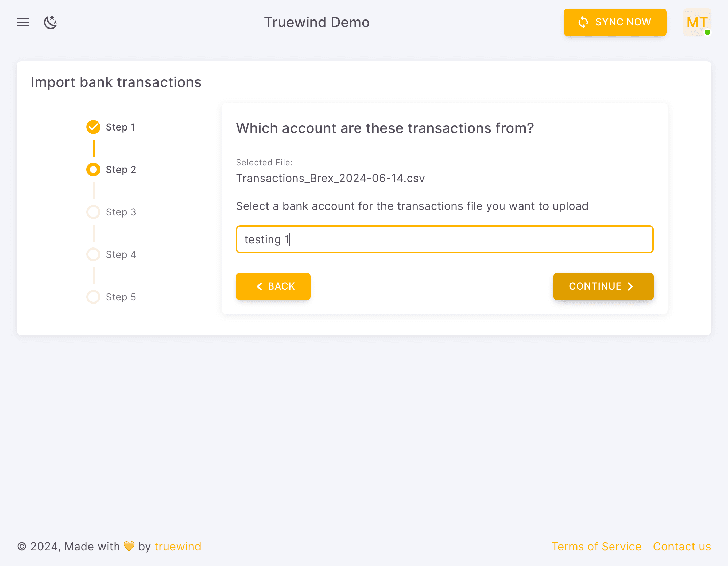728x566 pixels.
Task: Follow the Contact us link
Action: coord(682,547)
